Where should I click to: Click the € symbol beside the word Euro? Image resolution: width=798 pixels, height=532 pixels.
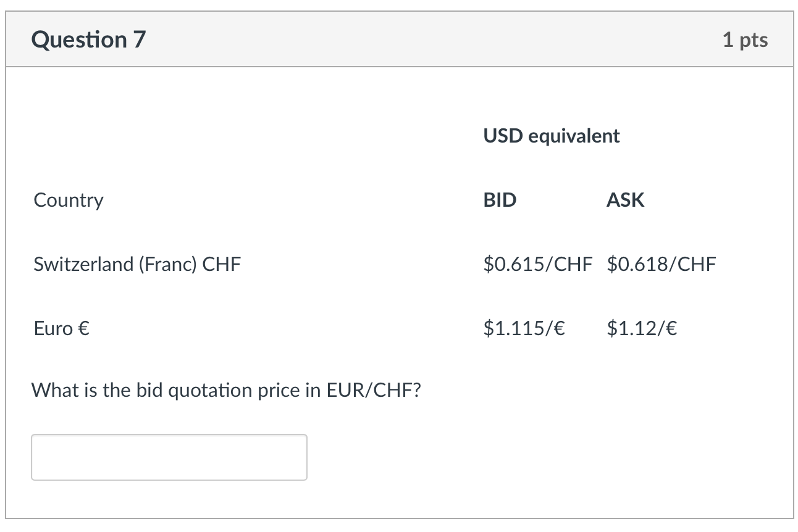click(x=83, y=328)
